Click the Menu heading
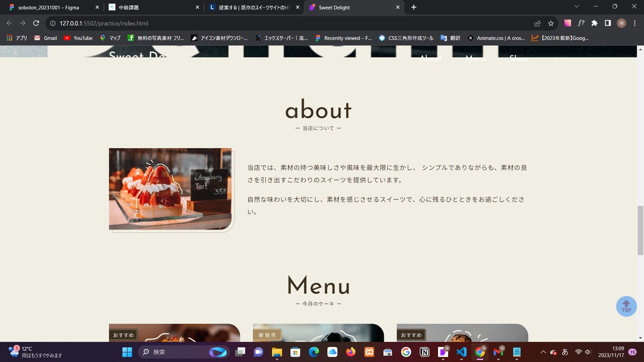This screenshot has height=362, width=644. click(318, 286)
